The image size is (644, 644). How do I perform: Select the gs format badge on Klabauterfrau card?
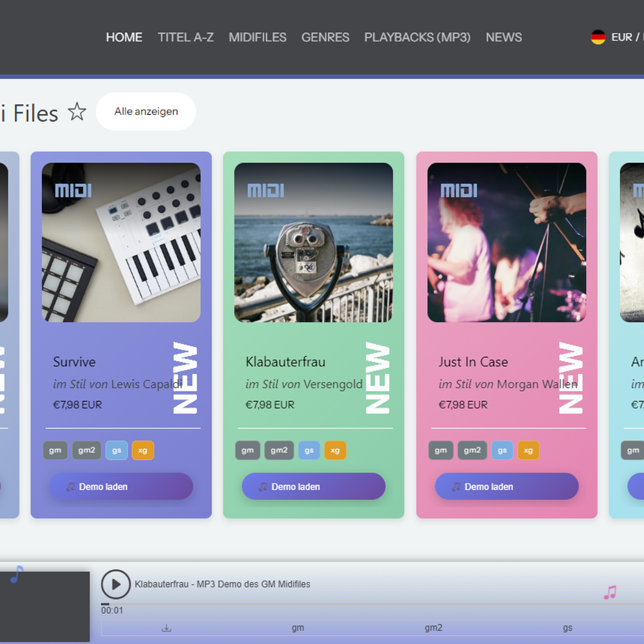(x=309, y=450)
